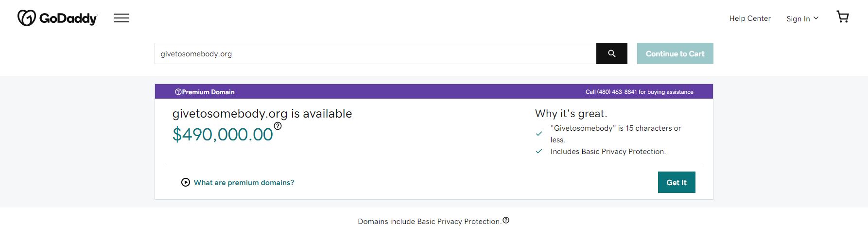Click the chevron arrow beside Sign In
868x242 pixels.
pos(816,18)
